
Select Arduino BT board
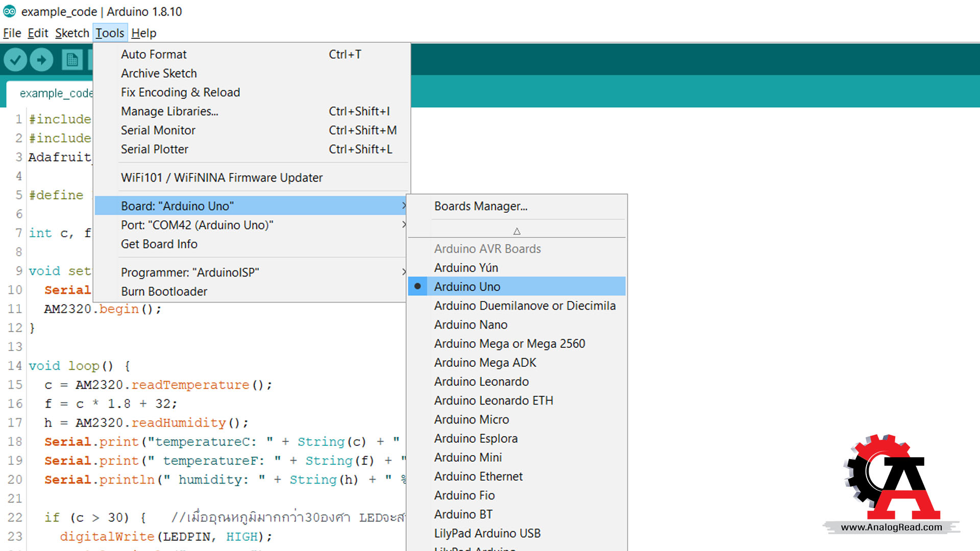[x=517, y=514]
